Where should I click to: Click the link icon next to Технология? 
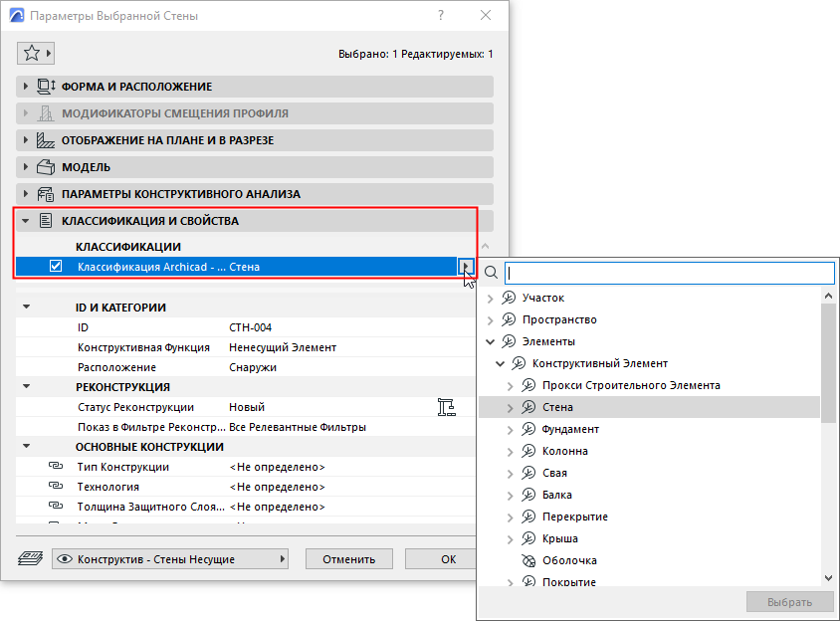(56, 486)
